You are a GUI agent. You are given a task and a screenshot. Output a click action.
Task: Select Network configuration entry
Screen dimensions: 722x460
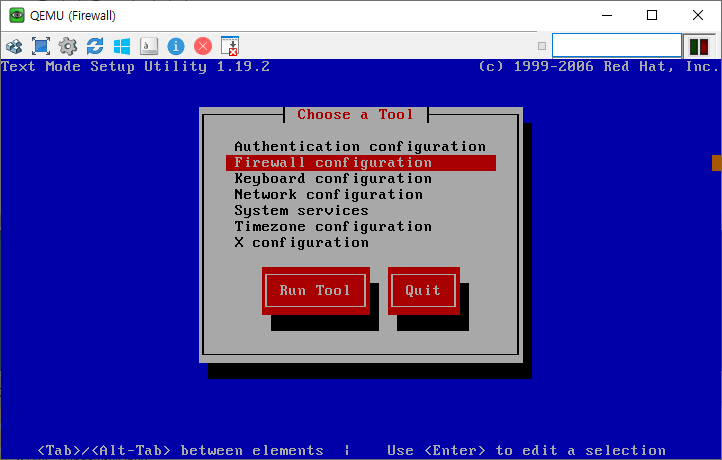tap(361, 195)
